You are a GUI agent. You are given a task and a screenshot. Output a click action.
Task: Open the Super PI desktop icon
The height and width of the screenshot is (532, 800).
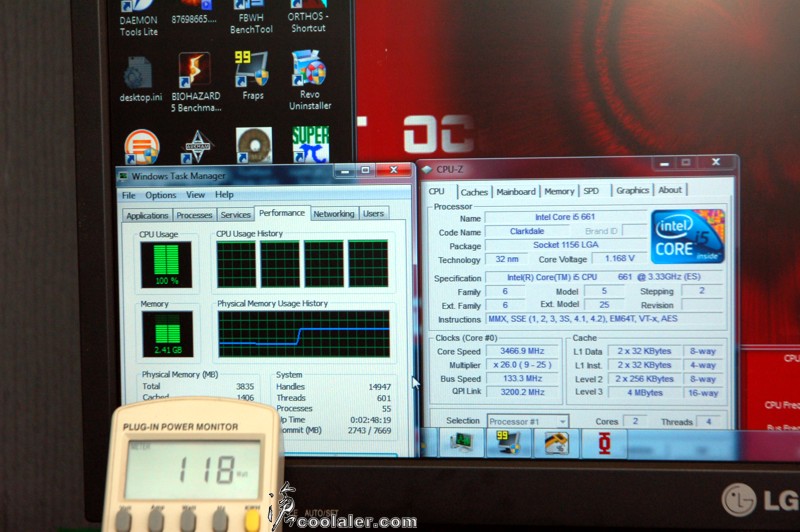pos(311,144)
